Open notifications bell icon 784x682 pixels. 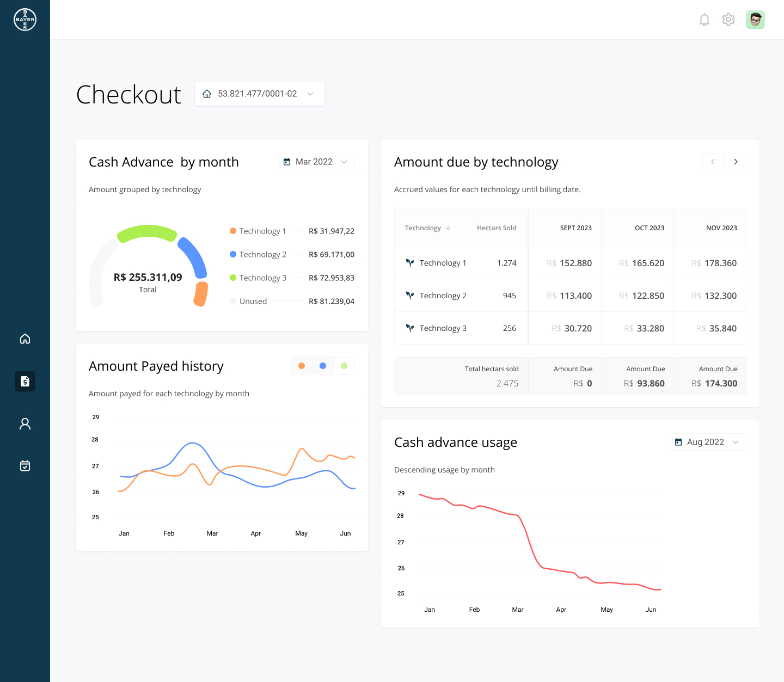coord(705,20)
